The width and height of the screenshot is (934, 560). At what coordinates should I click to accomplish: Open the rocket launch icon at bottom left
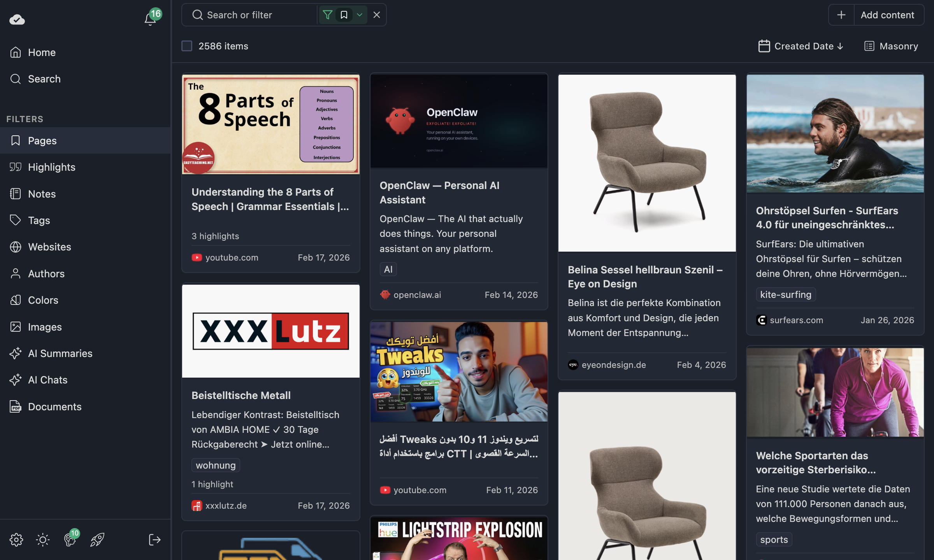click(x=97, y=539)
